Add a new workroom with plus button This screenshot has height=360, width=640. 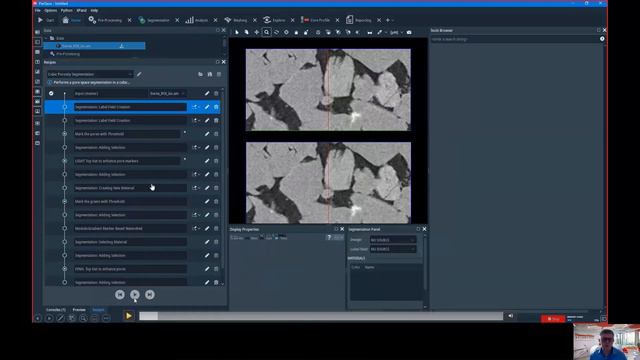point(388,20)
